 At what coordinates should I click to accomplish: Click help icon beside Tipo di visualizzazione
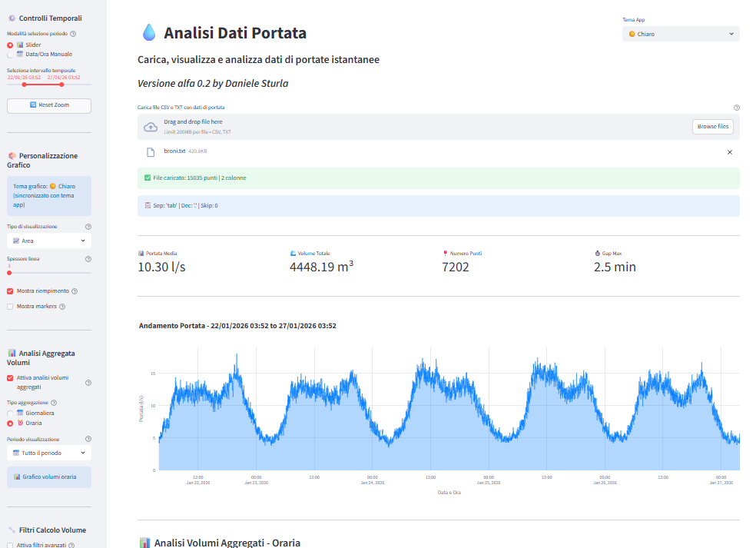(88, 227)
